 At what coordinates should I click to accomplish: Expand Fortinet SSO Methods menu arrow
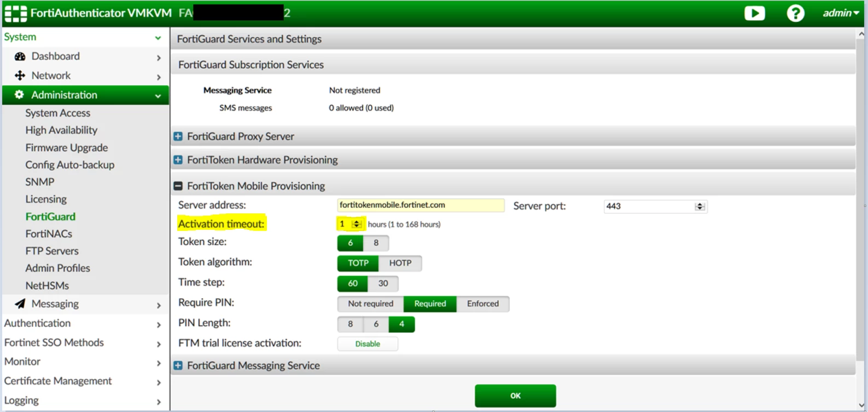159,344
